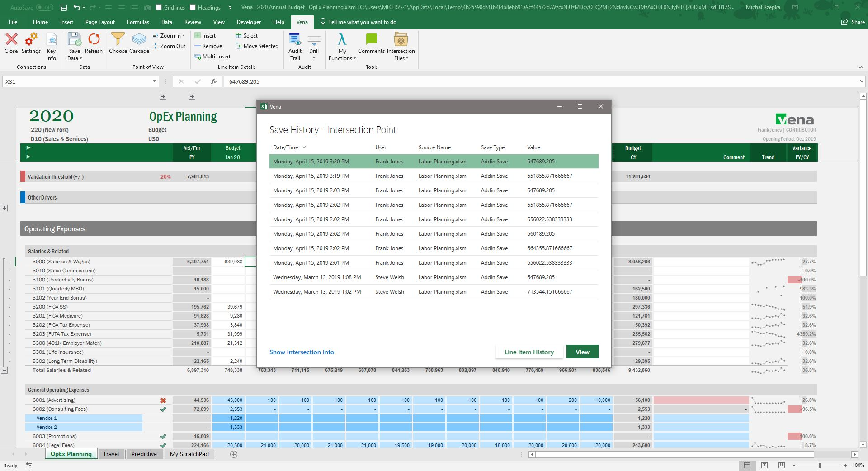Open the My ScratchPad sheet tab
Screen dimensions: 868x471
(x=189, y=454)
